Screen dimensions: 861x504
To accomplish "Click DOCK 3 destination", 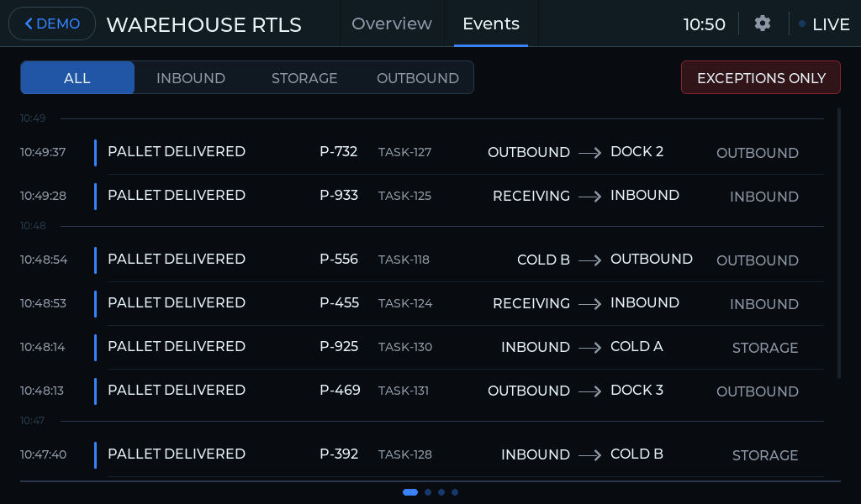I will point(637,390).
